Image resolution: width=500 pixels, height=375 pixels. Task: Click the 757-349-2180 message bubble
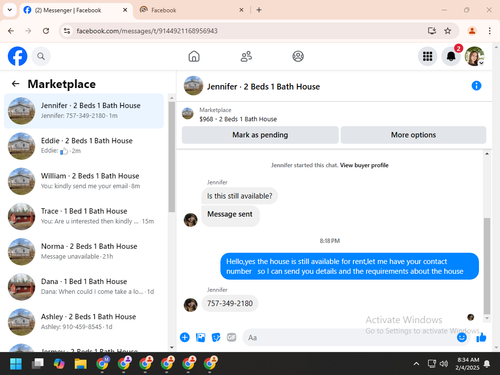click(x=230, y=303)
